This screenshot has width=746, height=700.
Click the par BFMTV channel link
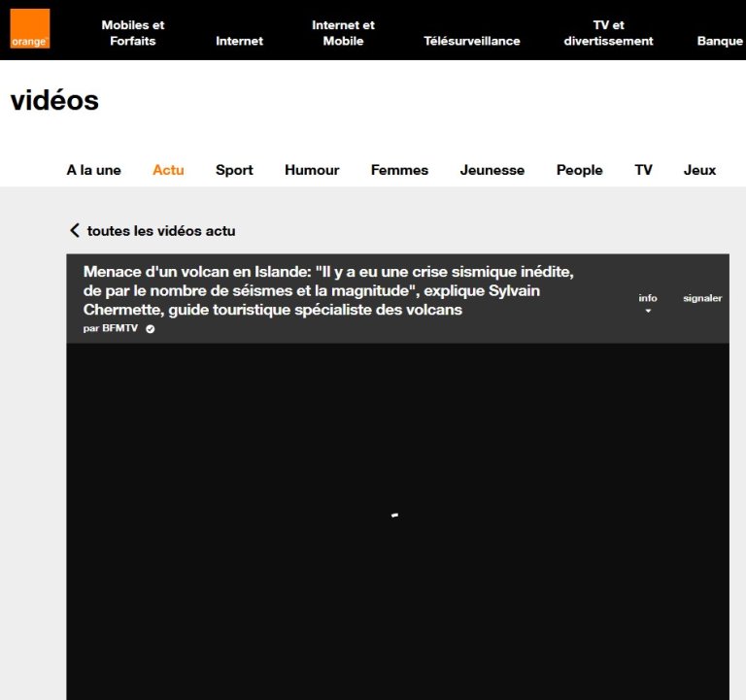(x=112, y=329)
